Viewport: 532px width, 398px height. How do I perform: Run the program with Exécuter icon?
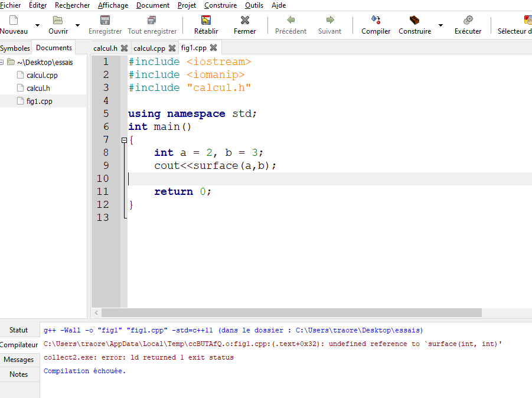[x=468, y=21]
